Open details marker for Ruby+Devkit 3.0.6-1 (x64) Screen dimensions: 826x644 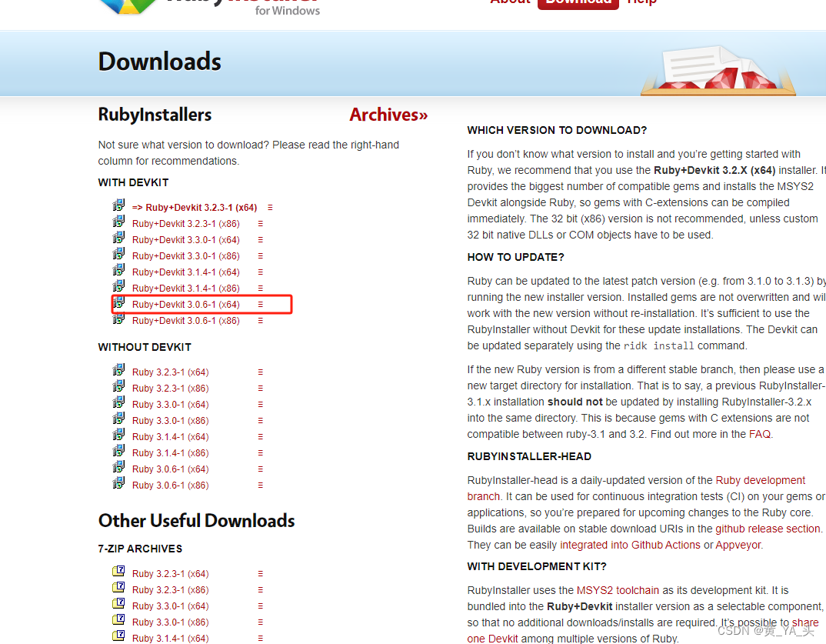pyautogui.click(x=260, y=305)
